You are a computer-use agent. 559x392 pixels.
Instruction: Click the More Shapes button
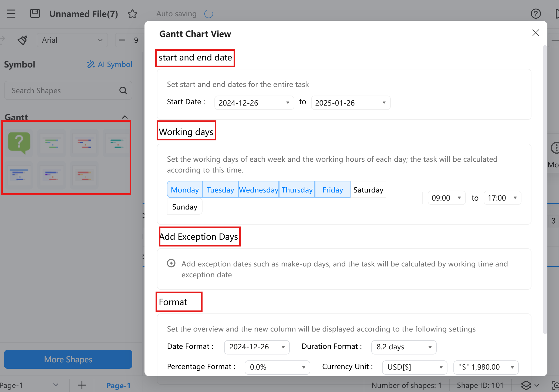(x=68, y=359)
